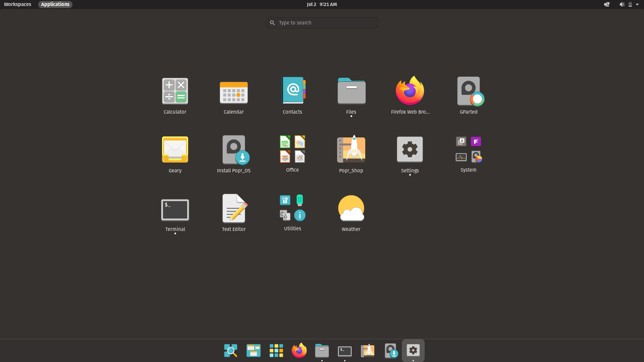Image resolution: width=644 pixels, height=362 pixels.
Task: Open the Contacts app
Action: click(292, 91)
